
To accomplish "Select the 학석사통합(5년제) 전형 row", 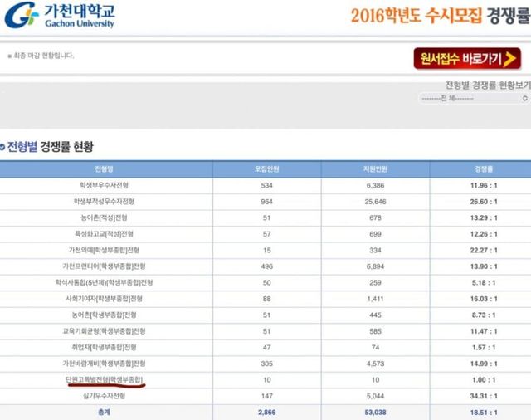I will pos(106,282).
